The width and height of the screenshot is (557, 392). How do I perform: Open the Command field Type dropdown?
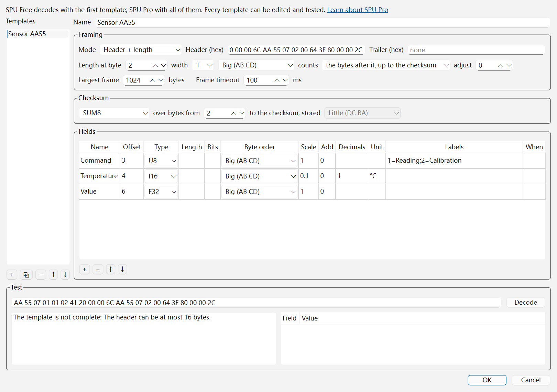(161, 161)
